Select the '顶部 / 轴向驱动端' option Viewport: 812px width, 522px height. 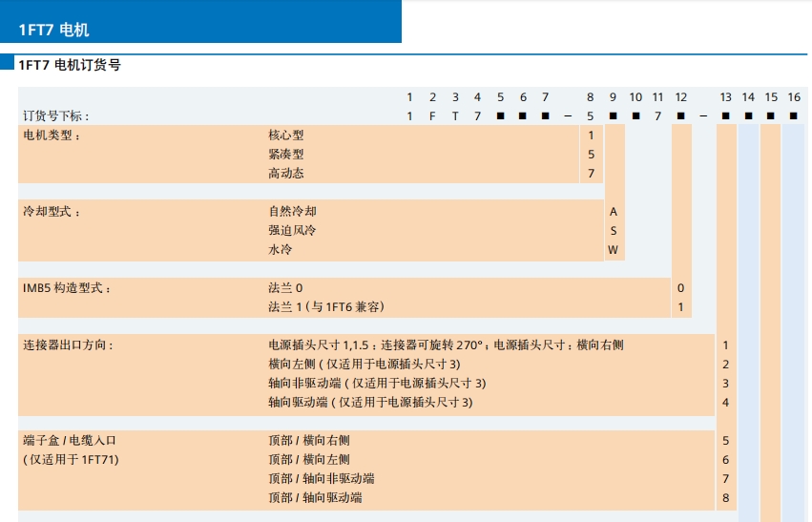tap(316, 498)
